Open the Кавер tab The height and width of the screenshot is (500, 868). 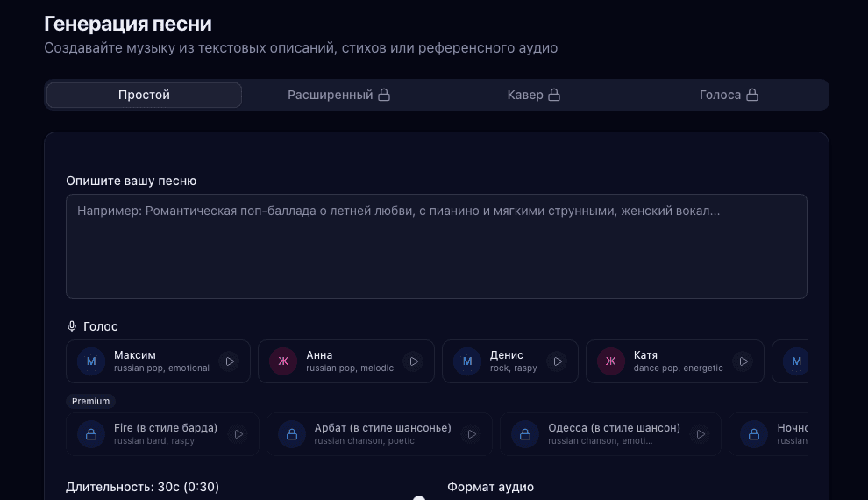tap(534, 95)
